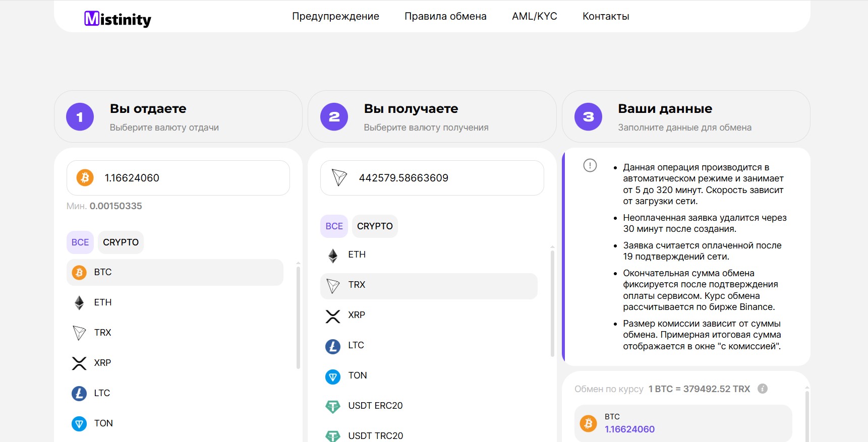Screen dimensions: 868x442
Task: Click the 'Вы отдаете' heading
Action: pyautogui.click(x=148, y=108)
